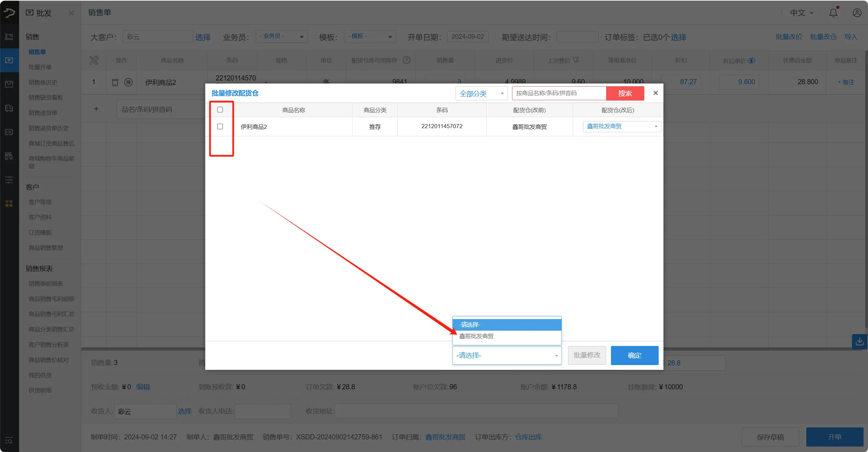This screenshot has width=868, height=452.
Task: Check the 伊利商品2 row checkbox
Action: (x=220, y=126)
